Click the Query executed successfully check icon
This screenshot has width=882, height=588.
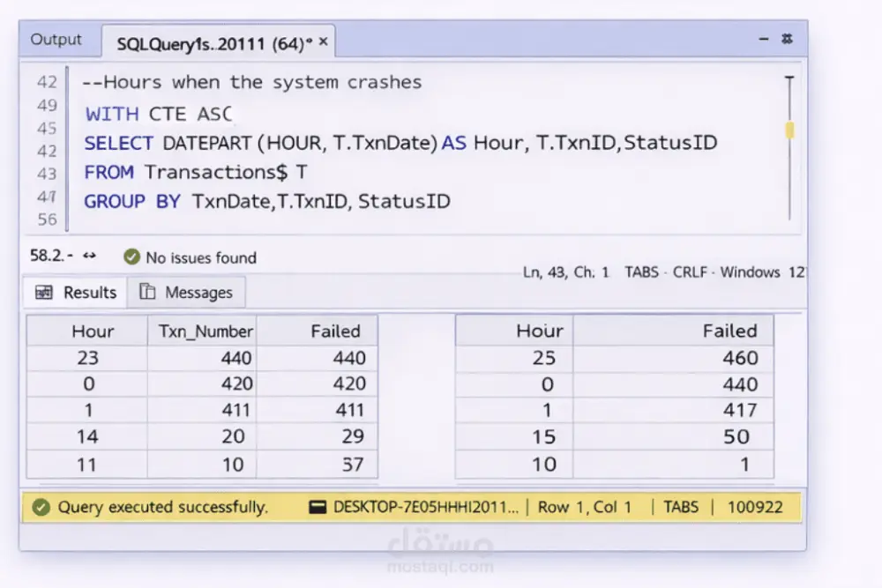(x=41, y=507)
